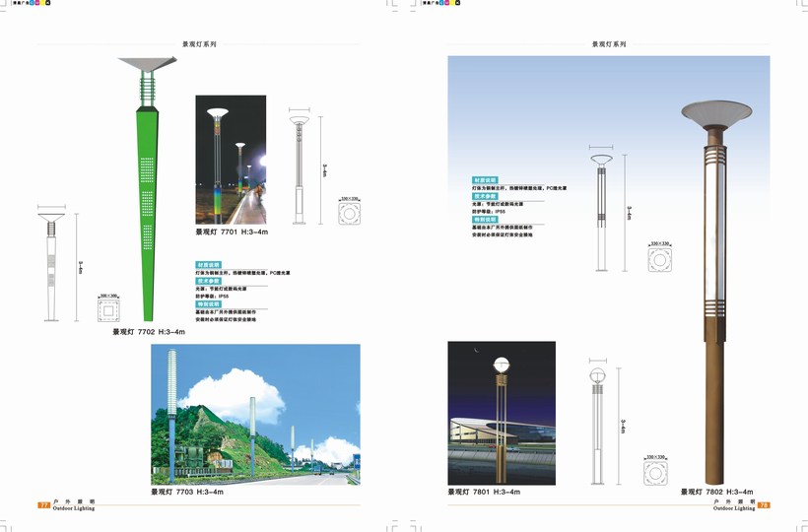Click the caption 景观灯 7703 H:3-4m

tap(187, 492)
